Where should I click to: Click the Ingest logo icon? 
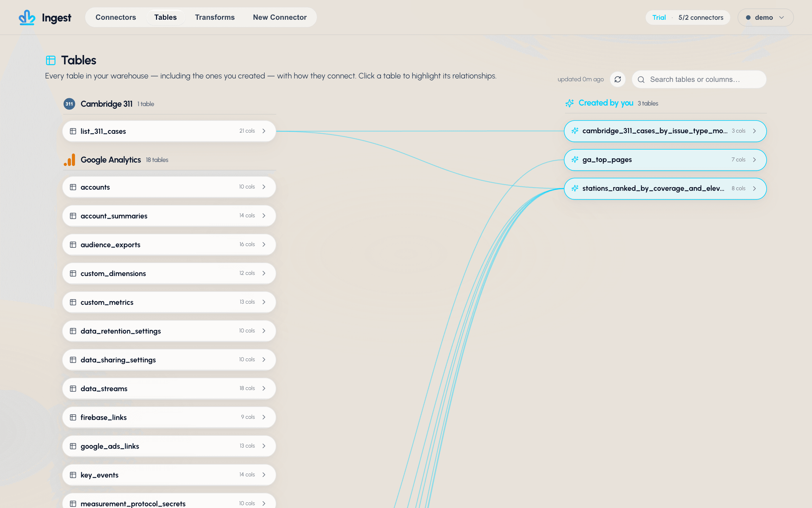27,17
